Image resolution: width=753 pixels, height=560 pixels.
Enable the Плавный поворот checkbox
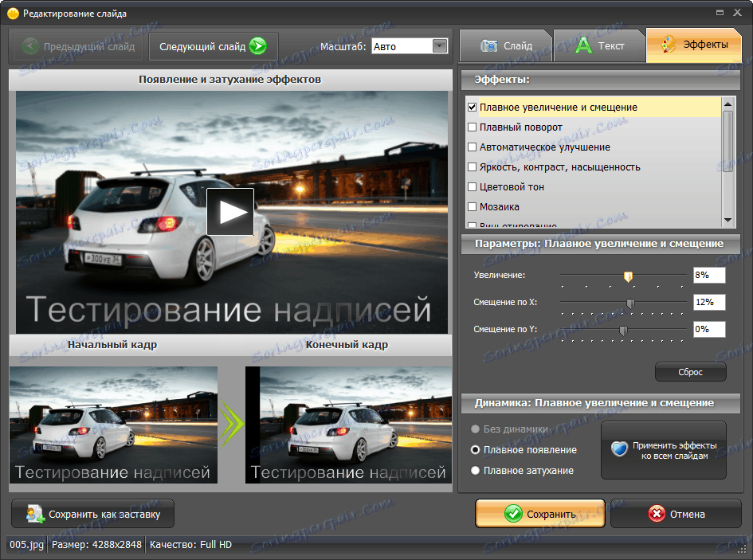473,127
